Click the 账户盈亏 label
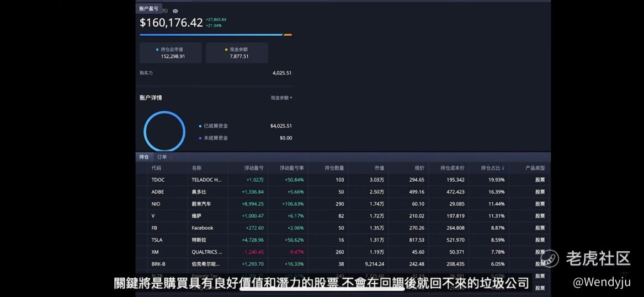 pos(148,8)
